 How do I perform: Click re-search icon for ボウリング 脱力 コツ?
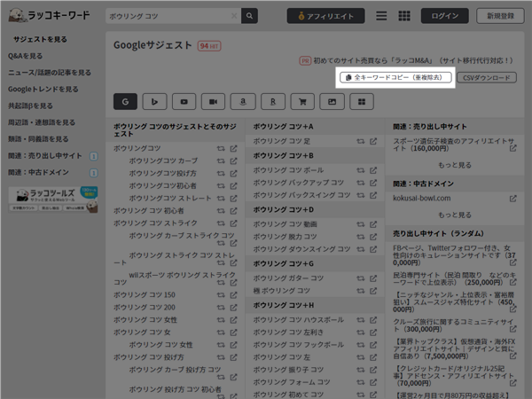pos(361,237)
